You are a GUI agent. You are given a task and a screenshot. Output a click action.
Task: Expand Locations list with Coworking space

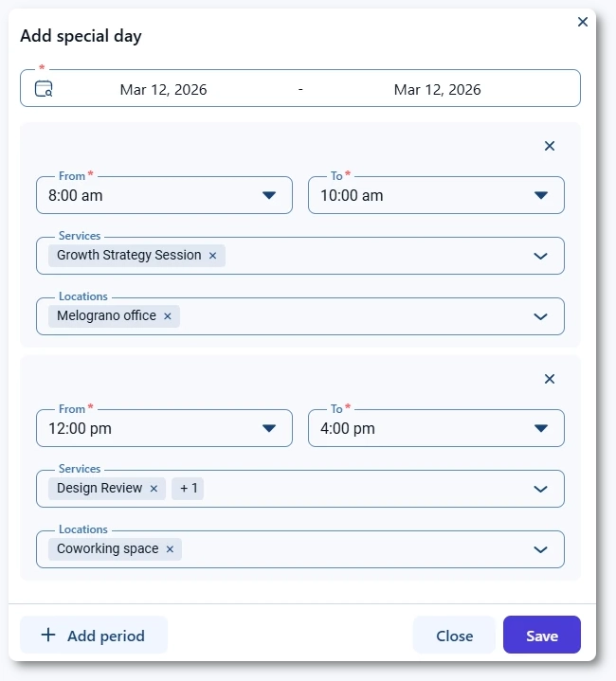coord(541,549)
